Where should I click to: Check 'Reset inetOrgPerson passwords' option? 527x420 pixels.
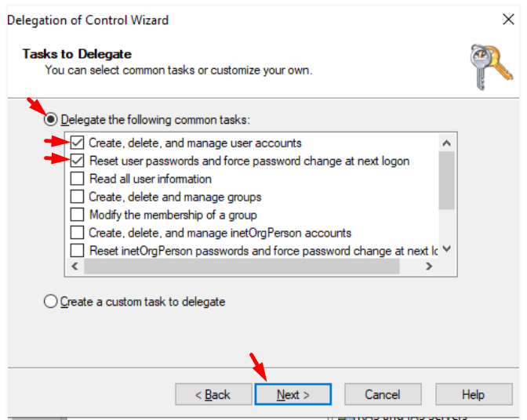[x=77, y=251]
